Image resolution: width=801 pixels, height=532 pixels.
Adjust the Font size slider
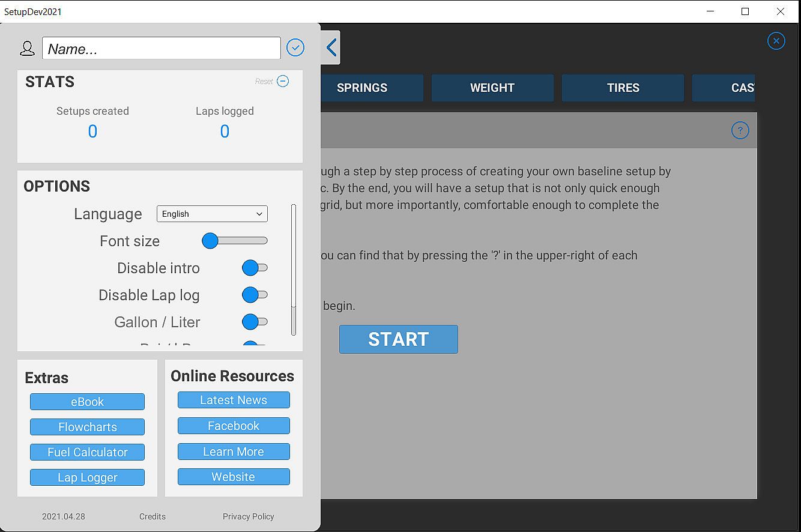point(235,241)
